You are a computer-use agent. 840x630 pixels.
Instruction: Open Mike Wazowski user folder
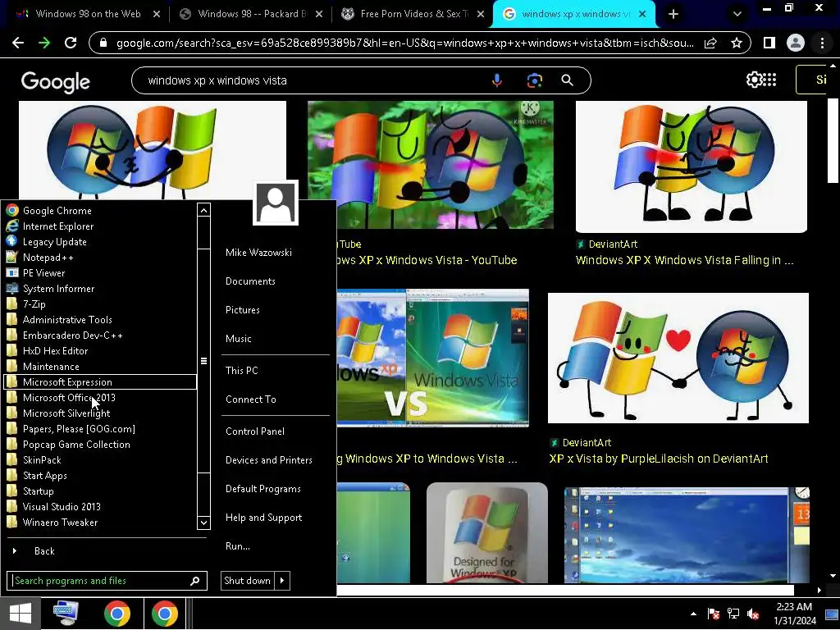click(258, 253)
